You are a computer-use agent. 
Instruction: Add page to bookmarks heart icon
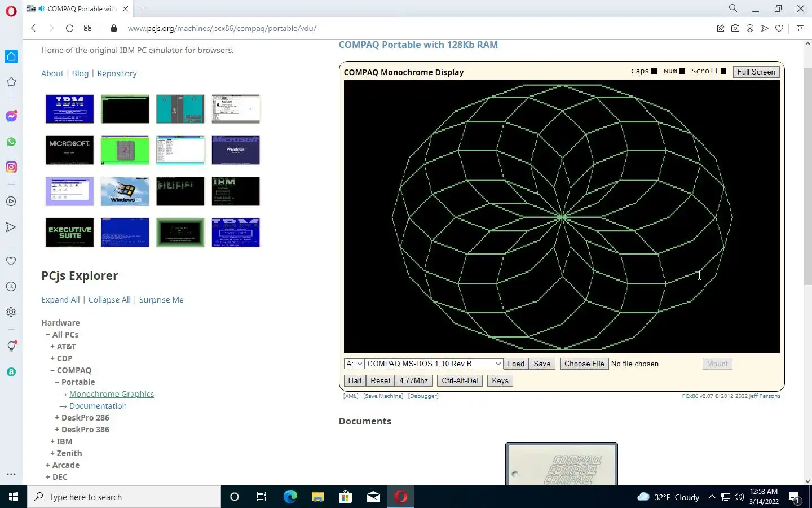point(779,28)
